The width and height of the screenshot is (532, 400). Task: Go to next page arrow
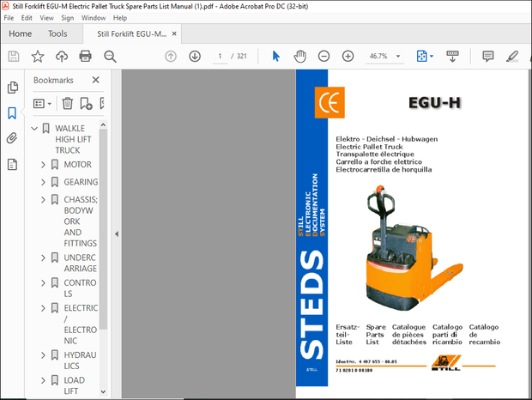click(195, 57)
